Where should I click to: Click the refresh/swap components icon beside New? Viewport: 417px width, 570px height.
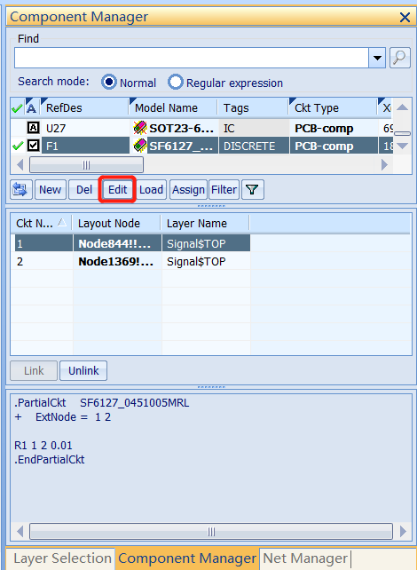21,189
